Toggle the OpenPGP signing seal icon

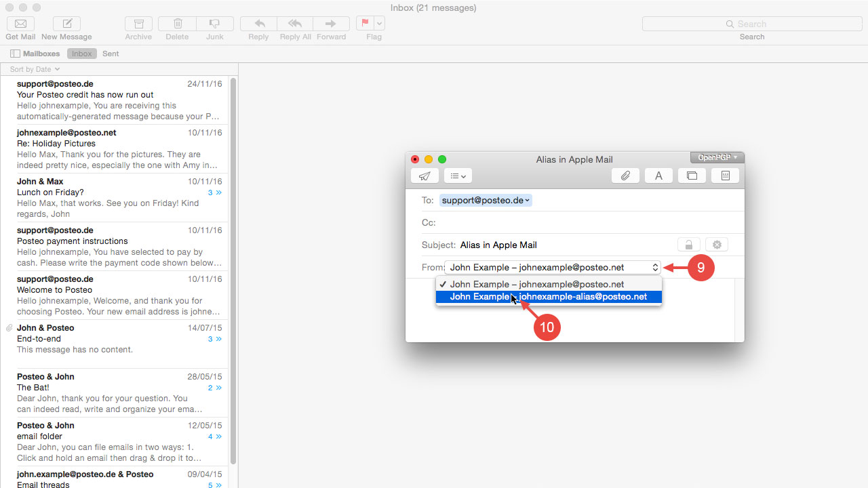click(x=717, y=244)
